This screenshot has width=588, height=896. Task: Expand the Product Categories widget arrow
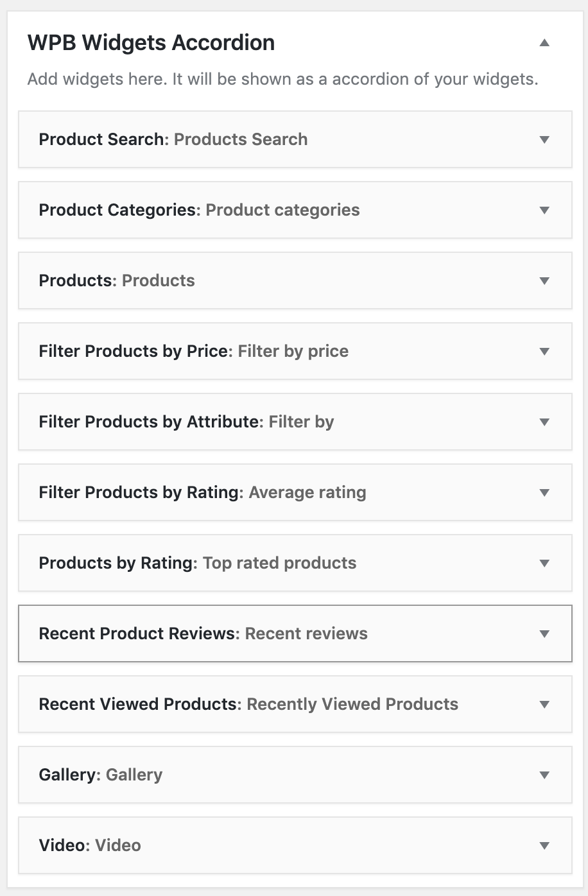544,210
